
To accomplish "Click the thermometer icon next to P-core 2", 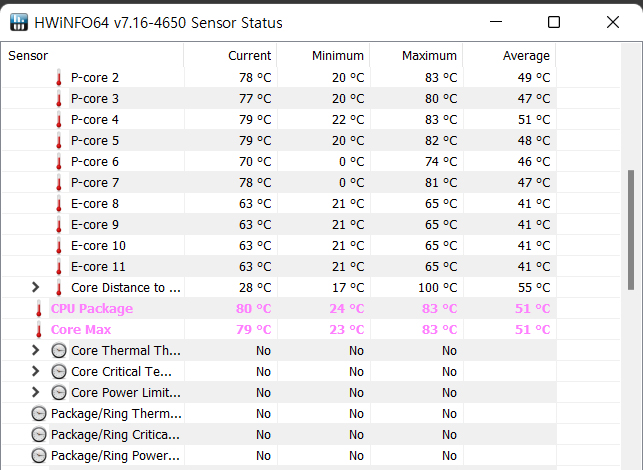I will click(59, 78).
